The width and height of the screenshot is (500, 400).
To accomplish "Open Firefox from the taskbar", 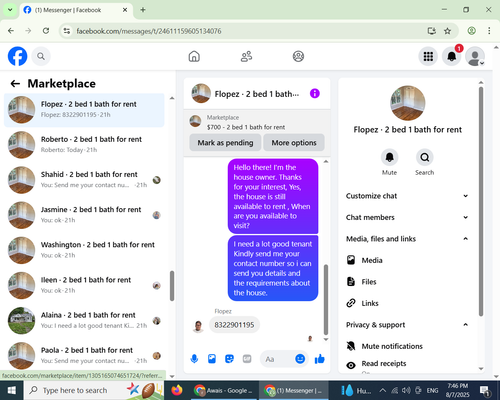I will coord(177,390).
